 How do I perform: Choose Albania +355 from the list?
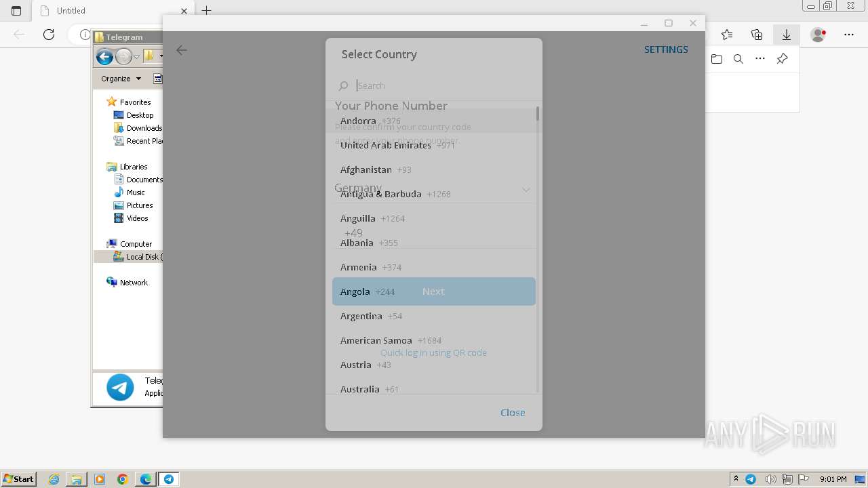tap(434, 243)
